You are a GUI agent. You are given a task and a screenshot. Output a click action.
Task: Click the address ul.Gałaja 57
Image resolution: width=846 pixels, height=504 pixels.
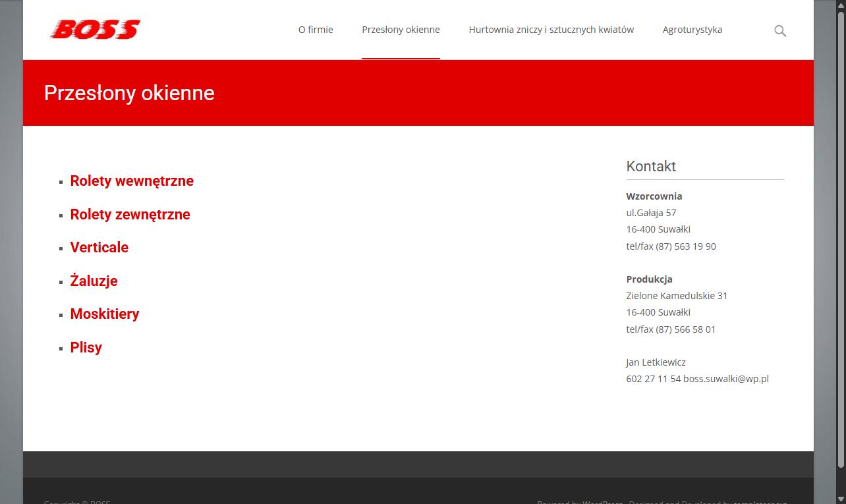tap(651, 213)
